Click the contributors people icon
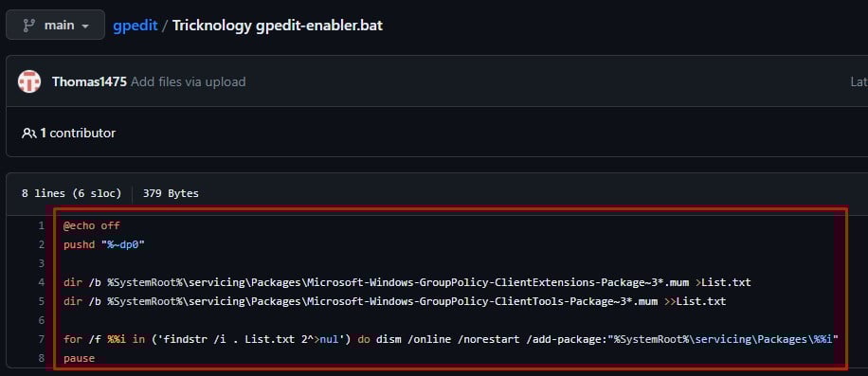Screen dimensions: 868x376 (28, 134)
